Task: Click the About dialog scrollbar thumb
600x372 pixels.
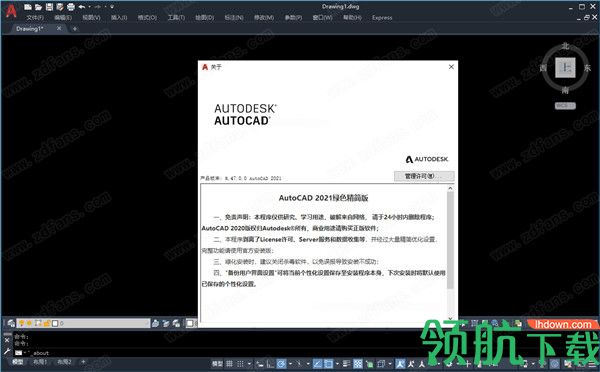Action: click(450, 240)
